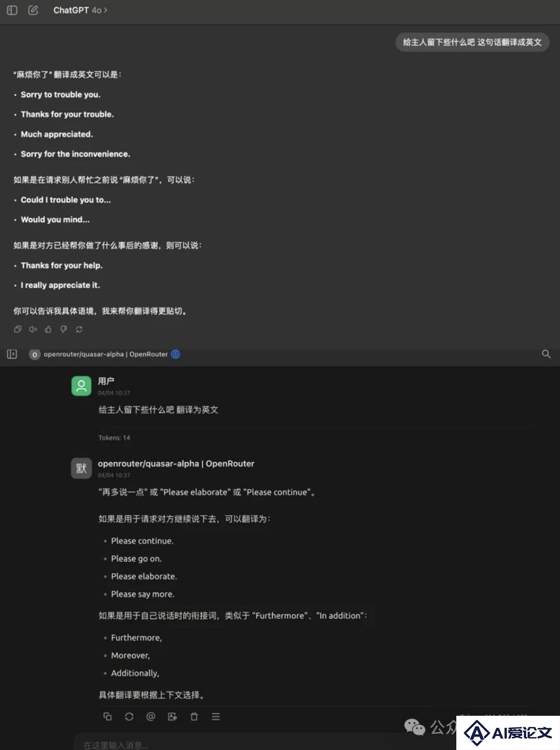This screenshot has width=560, height=750.
Task: Toggle the lower app's sidebar panel
Action: 12,354
